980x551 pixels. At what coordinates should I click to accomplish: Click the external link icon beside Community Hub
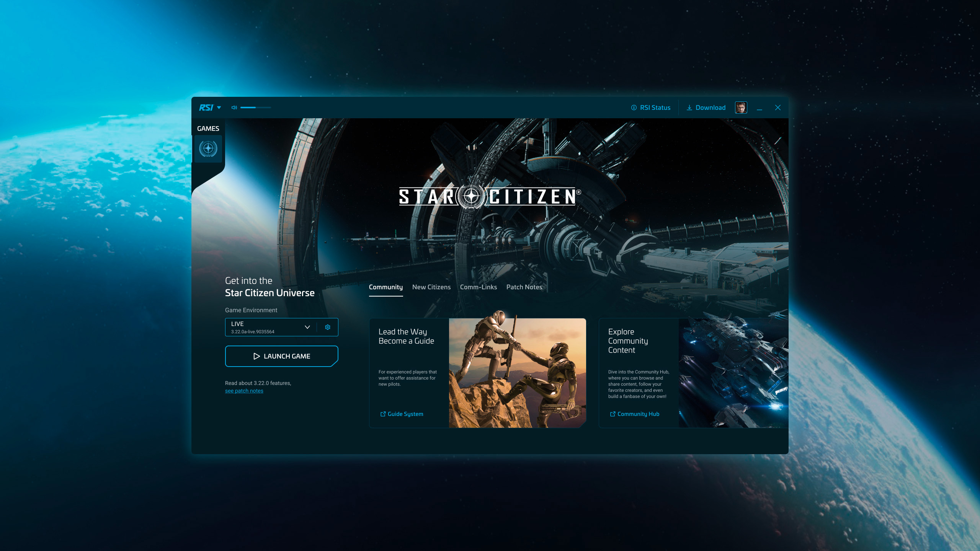pos(612,414)
